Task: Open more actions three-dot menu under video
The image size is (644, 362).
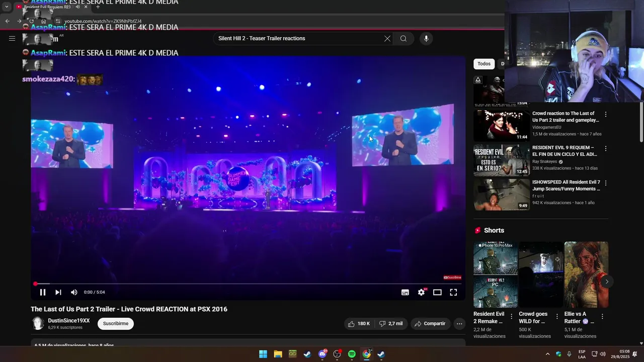Action: click(459, 324)
